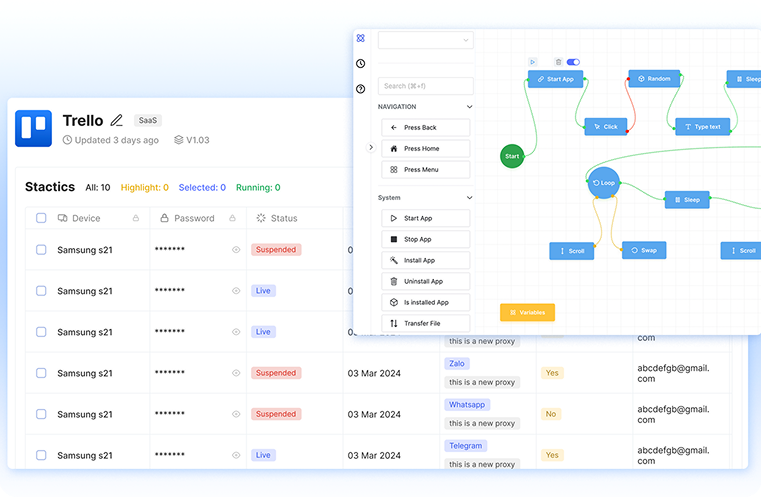Click lock icon in Device column header
This screenshot has height=497, width=761.
[x=136, y=218]
